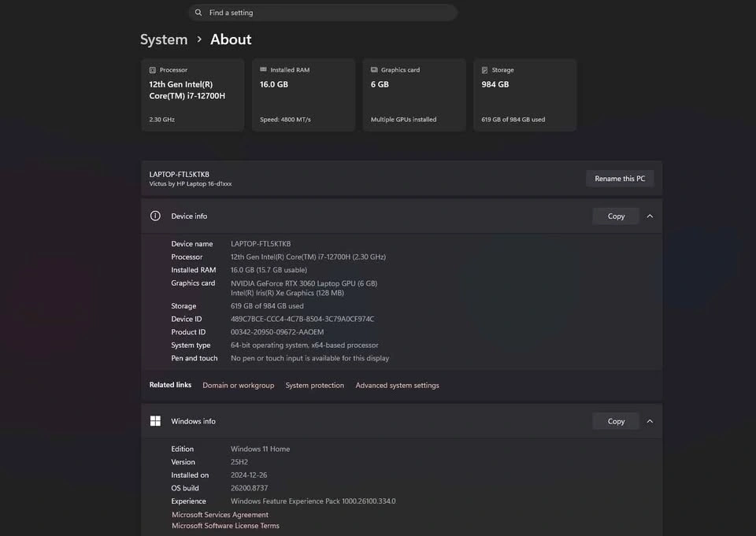756x536 pixels.
Task: Click the Storage card icon
Action: 484,70
